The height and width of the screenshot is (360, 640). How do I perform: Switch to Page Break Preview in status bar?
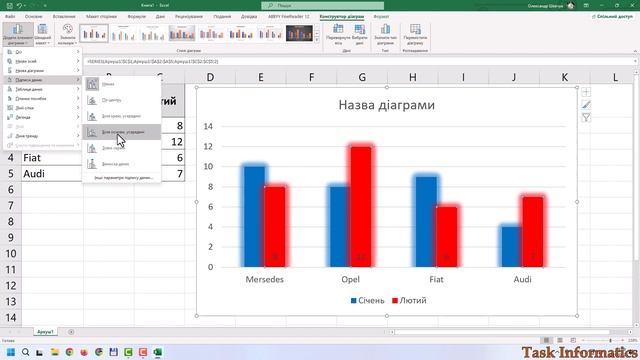(573, 340)
